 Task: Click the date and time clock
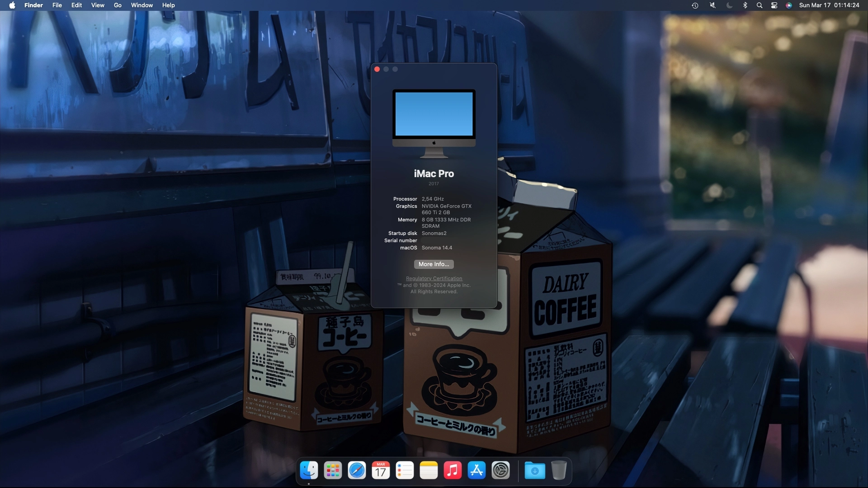(829, 5)
